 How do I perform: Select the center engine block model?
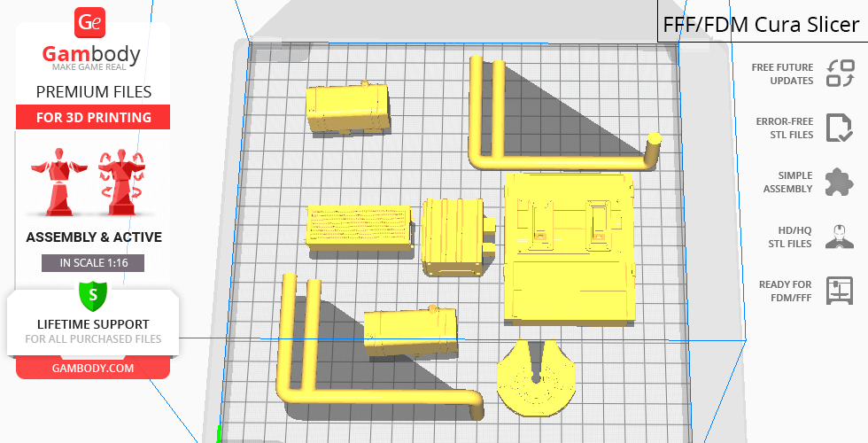point(453,235)
